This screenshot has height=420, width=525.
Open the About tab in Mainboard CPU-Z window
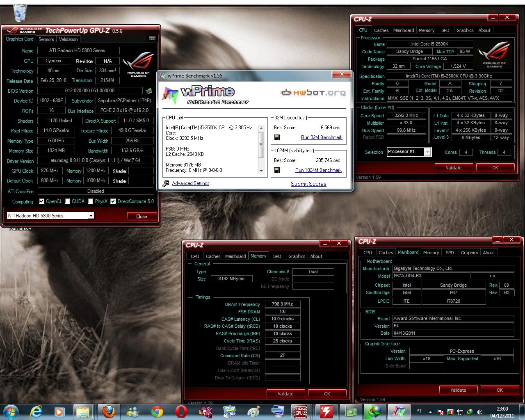coord(489,253)
